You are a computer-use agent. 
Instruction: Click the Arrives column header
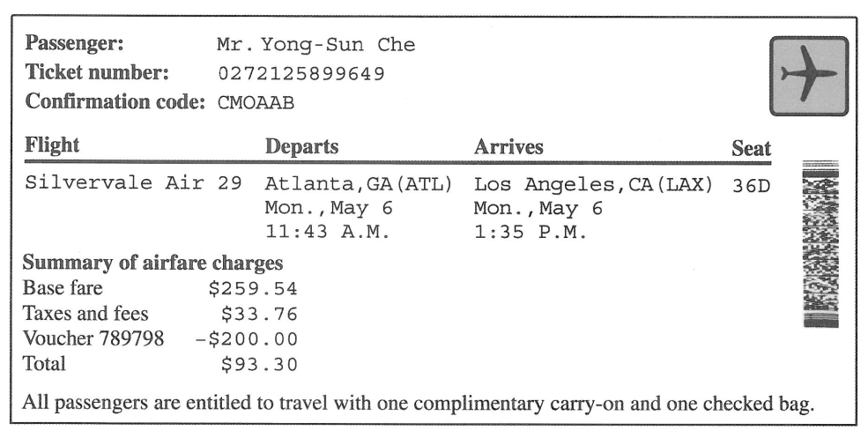508,147
